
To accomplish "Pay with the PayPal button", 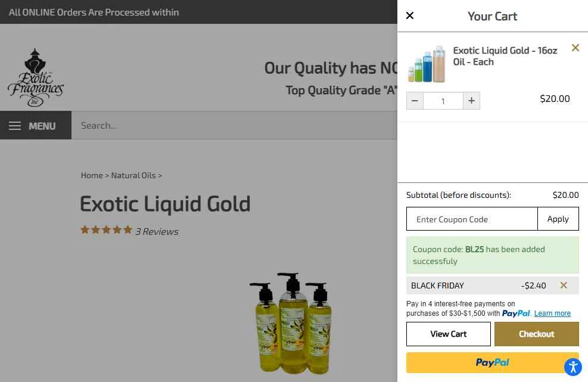I will click(492, 362).
